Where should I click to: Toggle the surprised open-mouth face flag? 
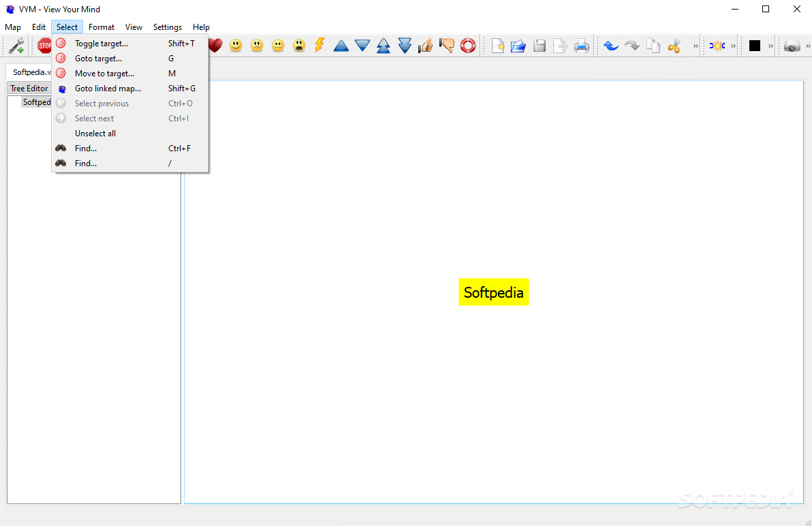(x=299, y=46)
